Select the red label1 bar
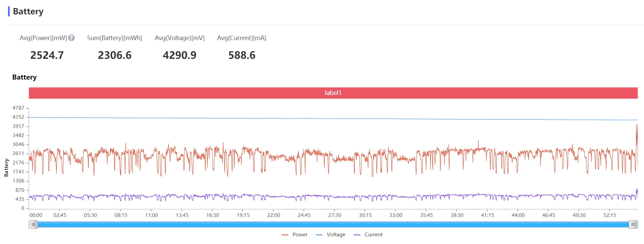The image size is (644, 244). [333, 93]
